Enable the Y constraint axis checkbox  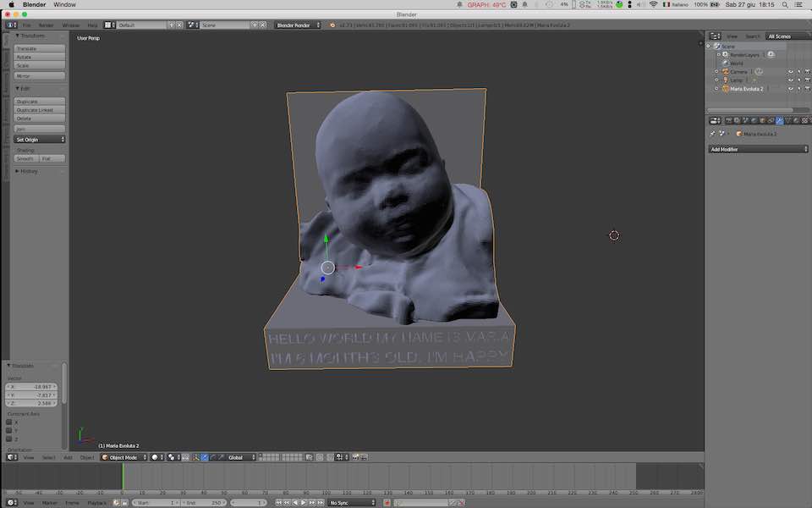tap(8, 430)
